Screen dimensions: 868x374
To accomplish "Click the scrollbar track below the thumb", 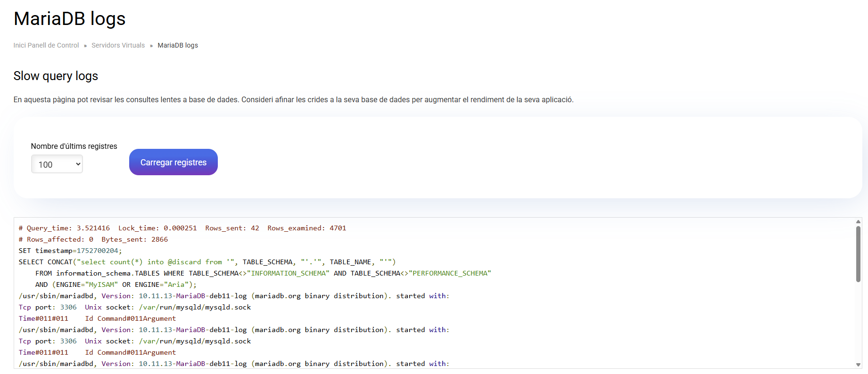I will [858, 325].
